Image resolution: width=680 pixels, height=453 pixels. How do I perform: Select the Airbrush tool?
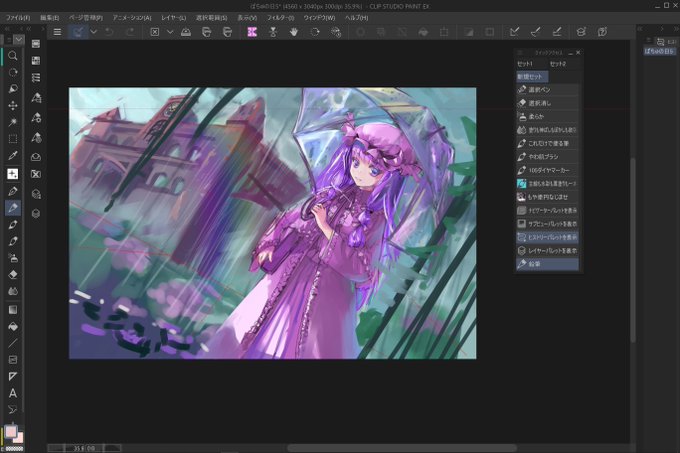click(13, 258)
